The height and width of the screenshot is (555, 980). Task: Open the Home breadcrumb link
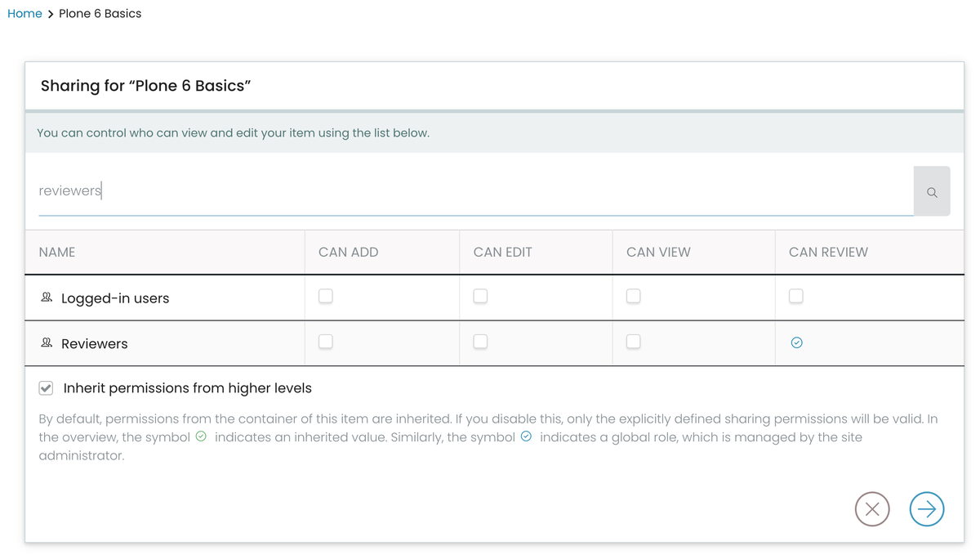click(24, 14)
